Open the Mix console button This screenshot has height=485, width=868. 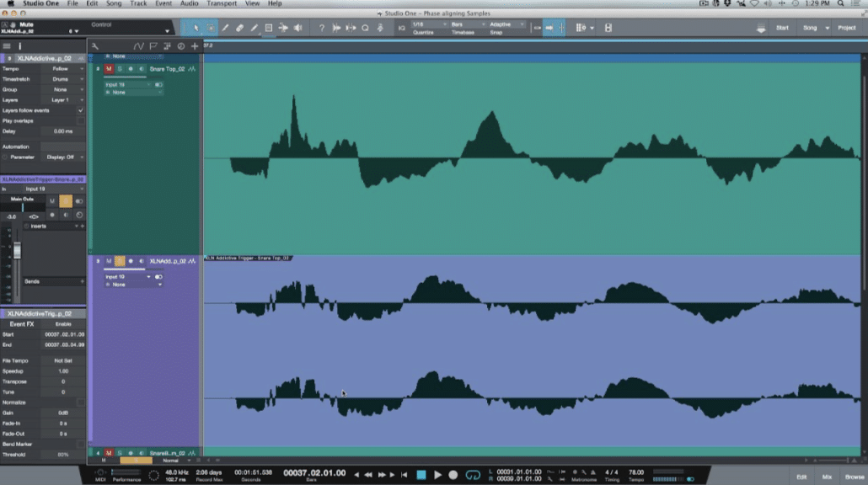(827, 477)
